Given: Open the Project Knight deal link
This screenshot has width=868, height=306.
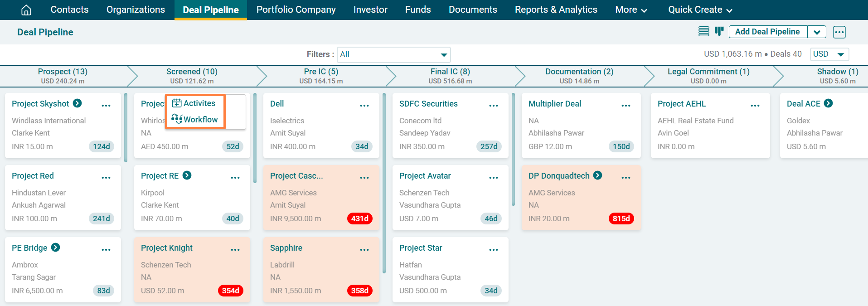Looking at the screenshot, I should pos(167,248).
